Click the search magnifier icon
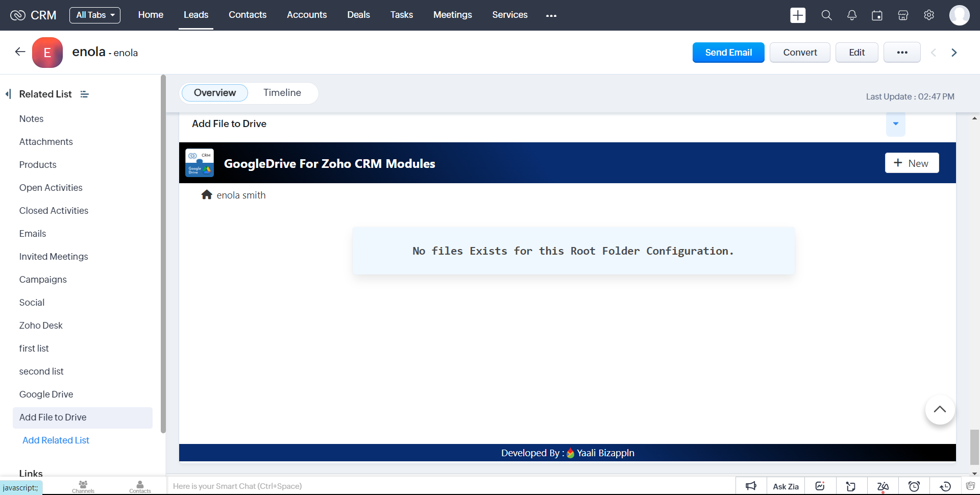This screenshot has height=495, width=980. point(826,15)
